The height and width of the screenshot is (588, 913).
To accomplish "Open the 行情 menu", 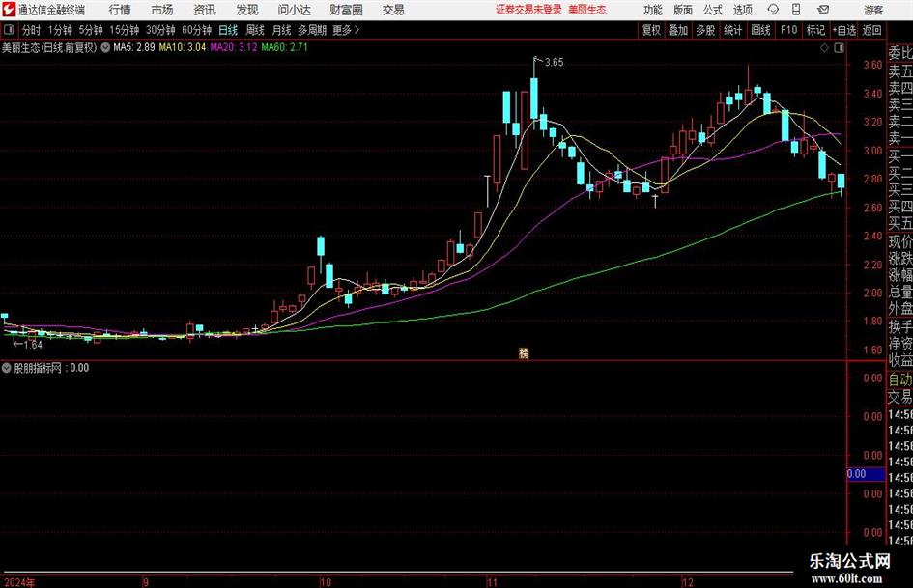I will (x=120, y=10).
